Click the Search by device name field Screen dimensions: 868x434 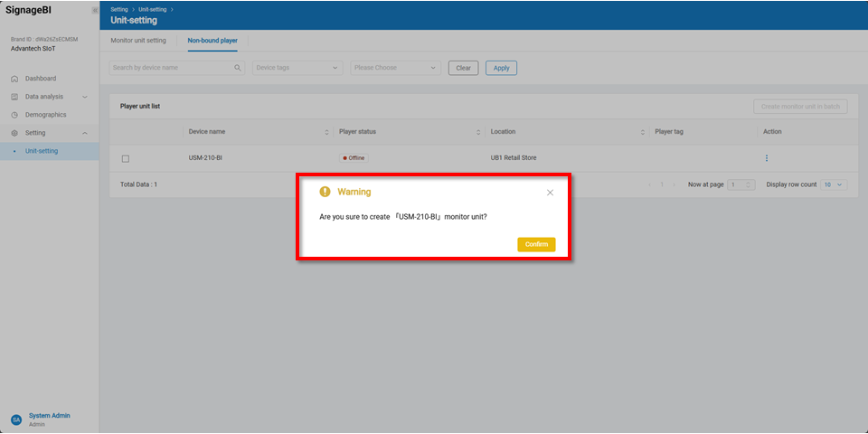170,68
